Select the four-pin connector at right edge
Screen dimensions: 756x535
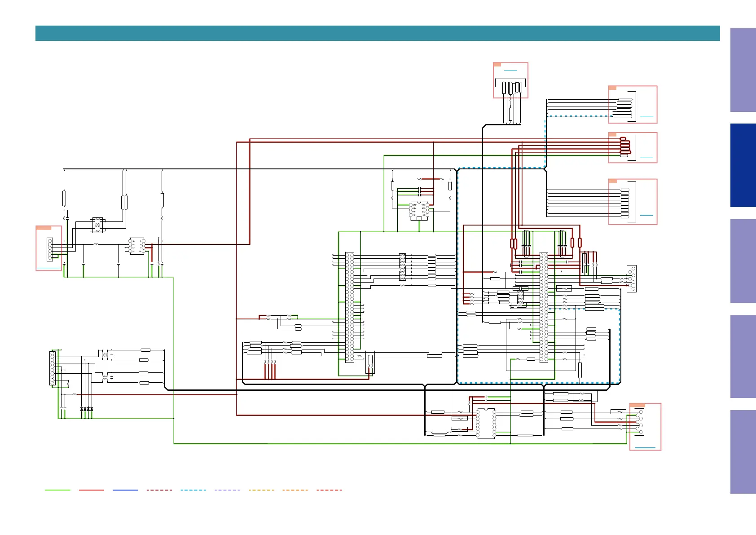pos(632,279)
